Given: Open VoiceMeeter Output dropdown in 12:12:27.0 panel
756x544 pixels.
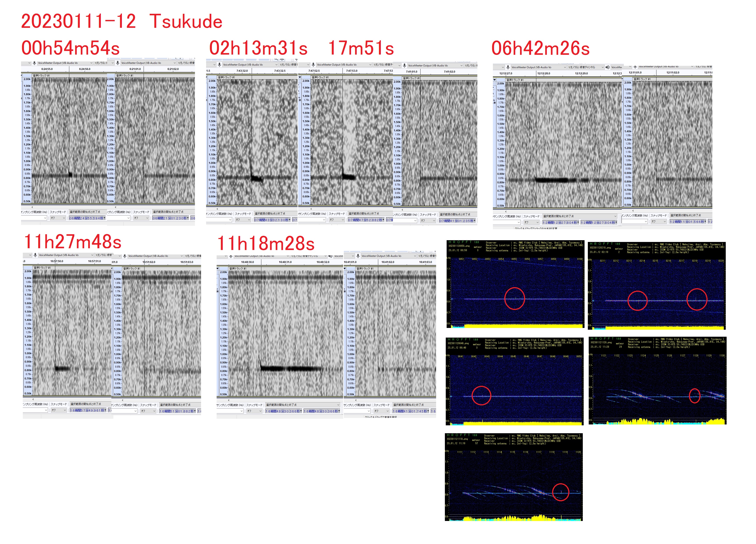Looking at the screenshot, I should pos(565,67).
